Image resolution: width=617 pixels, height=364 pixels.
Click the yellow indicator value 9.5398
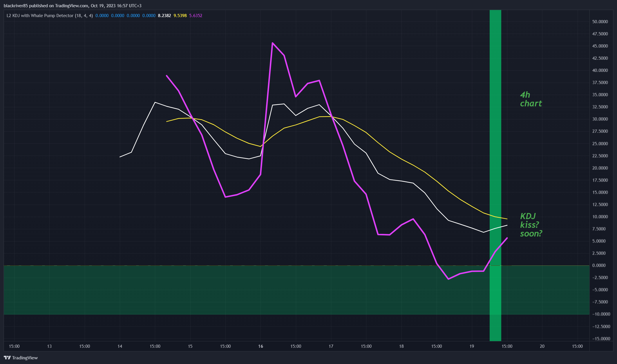click(x=180, y=16)
